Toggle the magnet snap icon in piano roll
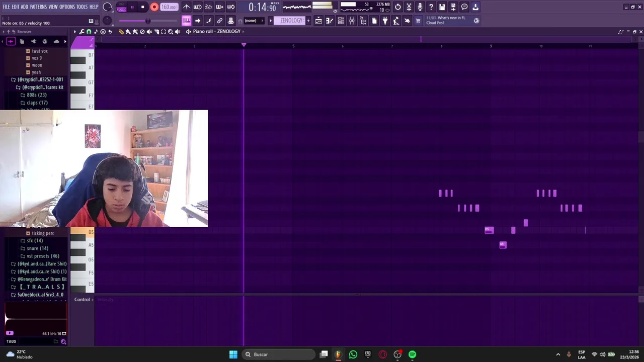The image size is (644, 362). click(89, 32)
